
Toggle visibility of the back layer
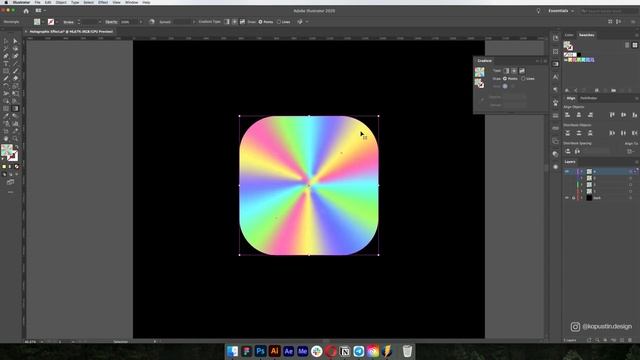point(567,198)
